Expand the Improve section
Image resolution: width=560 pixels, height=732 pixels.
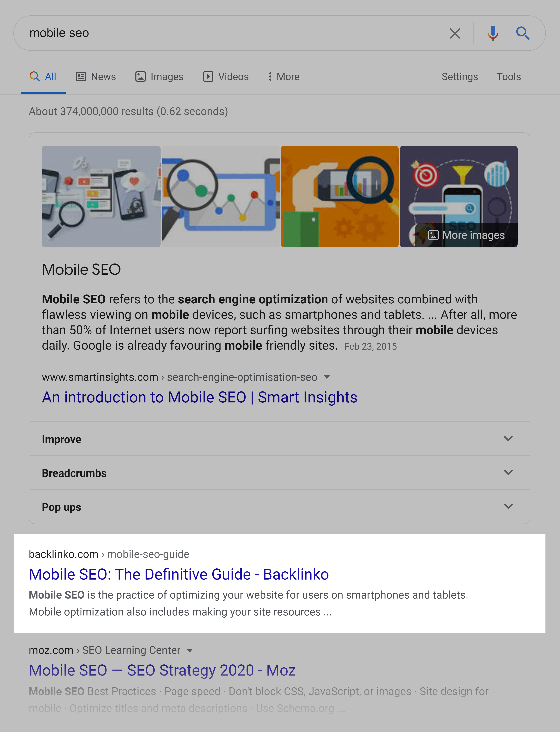tap(279, 439)
